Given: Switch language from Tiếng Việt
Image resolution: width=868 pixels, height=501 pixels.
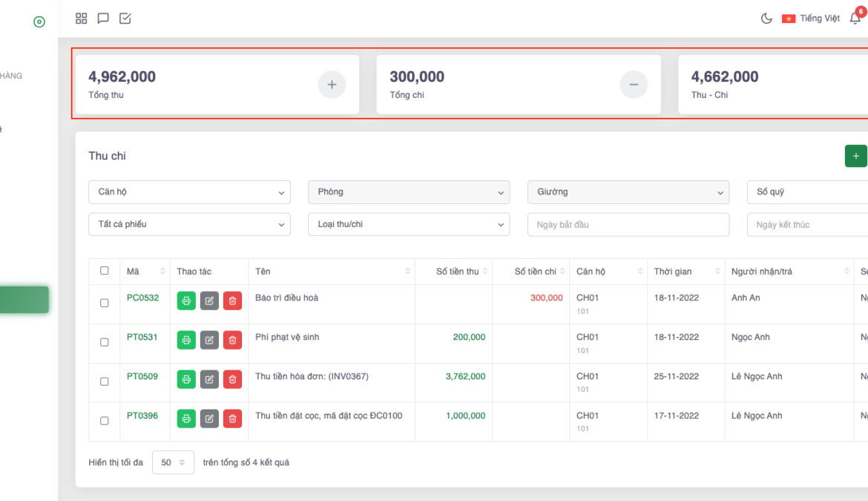Looking at the screenshot, I should tap(811, 19).
